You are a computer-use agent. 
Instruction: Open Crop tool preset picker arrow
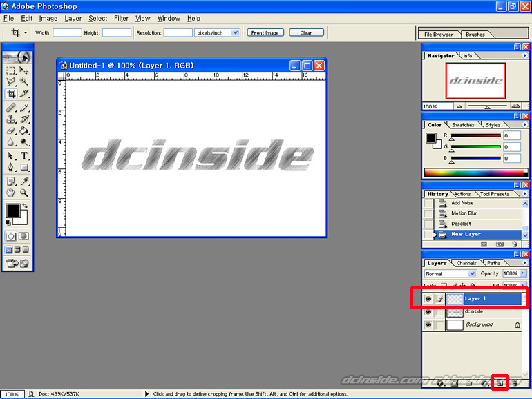point(26,32)
